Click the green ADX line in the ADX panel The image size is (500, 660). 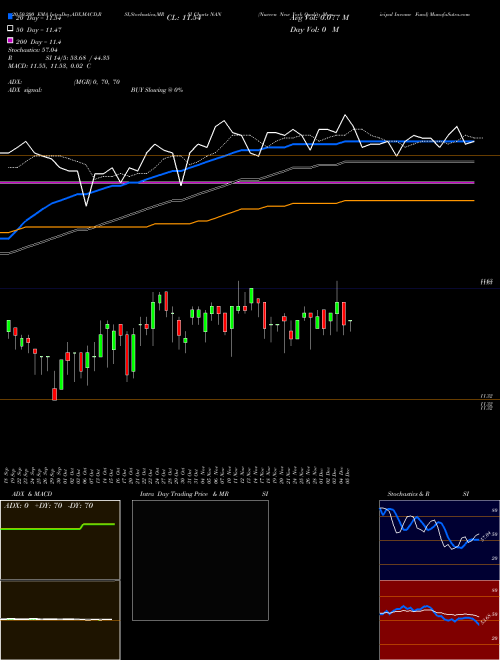click(x=57, y=526)
